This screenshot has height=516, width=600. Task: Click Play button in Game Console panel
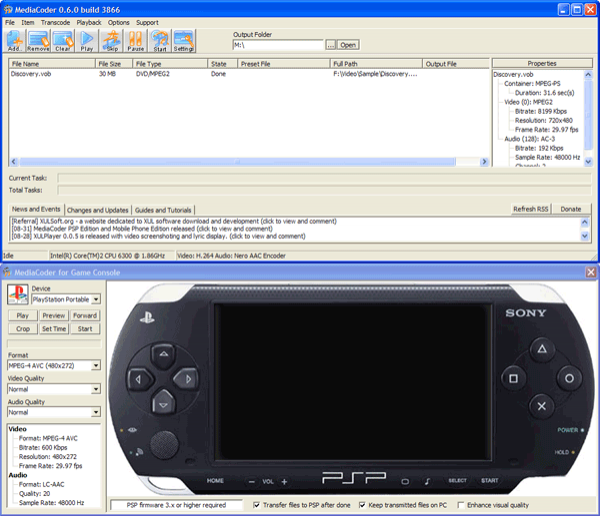coord(23,315)
